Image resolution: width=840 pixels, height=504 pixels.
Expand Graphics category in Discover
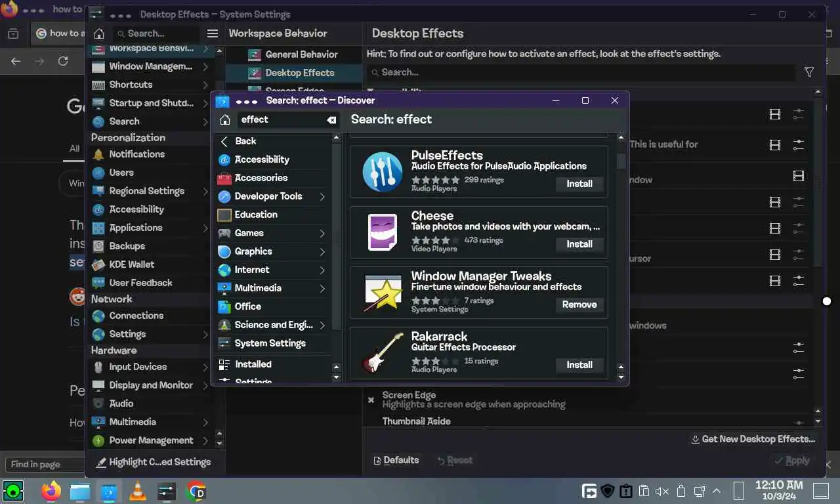[x=322, y=251]
